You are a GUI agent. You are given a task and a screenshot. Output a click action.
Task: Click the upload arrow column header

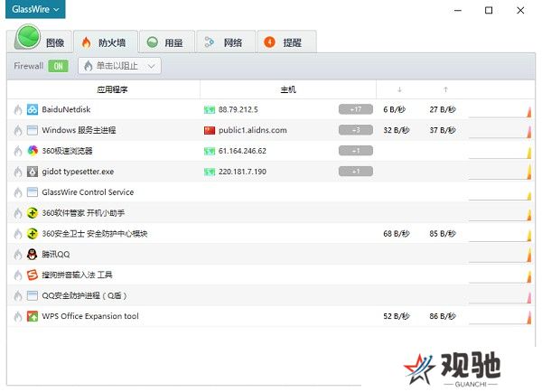tap(445, 90)
